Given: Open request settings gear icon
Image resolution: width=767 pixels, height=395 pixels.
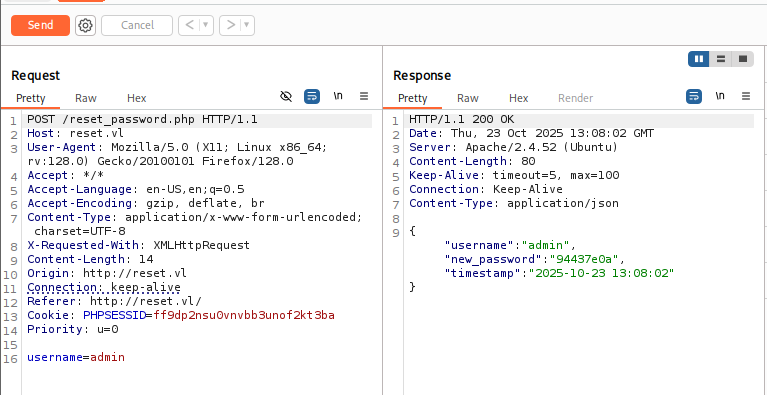Looking at the screenshot, I should click(86, 25).
